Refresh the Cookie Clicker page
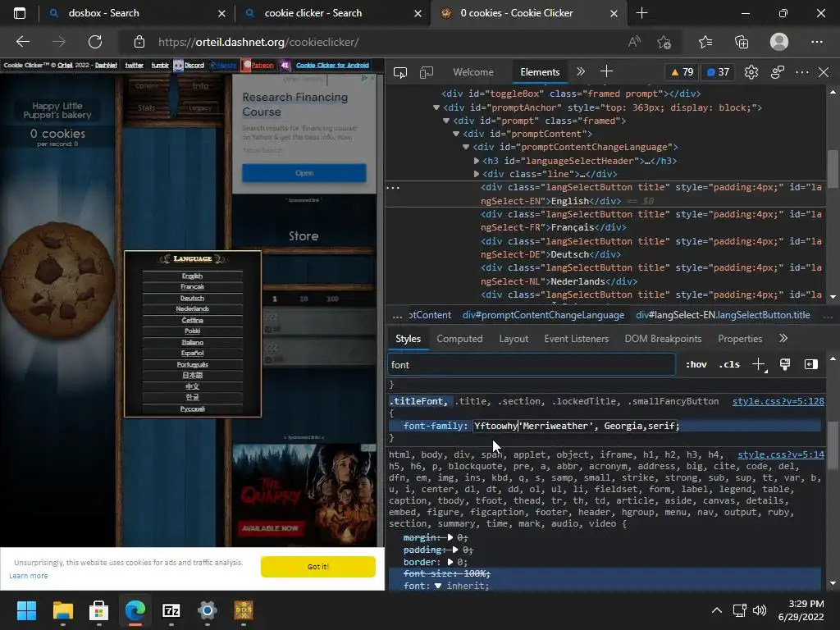Screen dimensions: 840x630 point(95,42)
